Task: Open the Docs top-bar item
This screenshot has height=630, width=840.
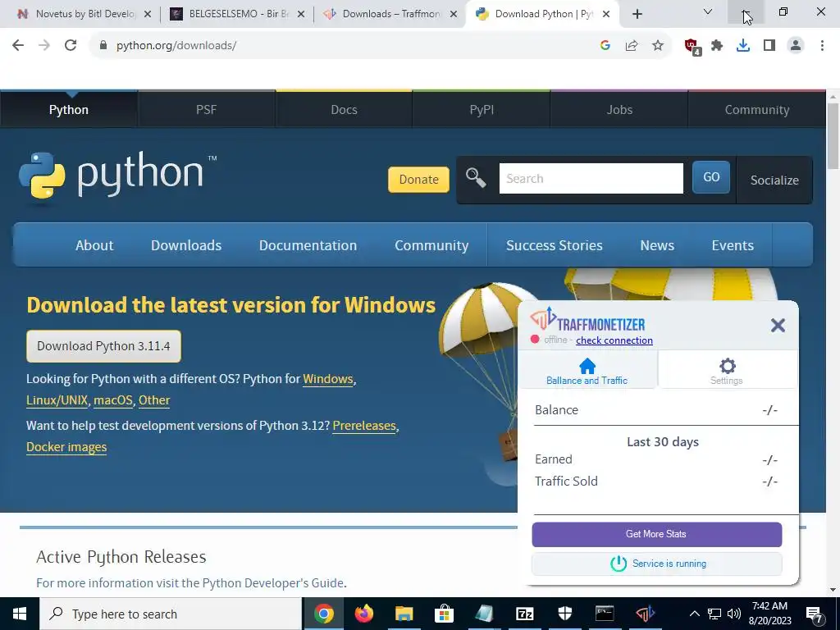Action: (344, 110)
